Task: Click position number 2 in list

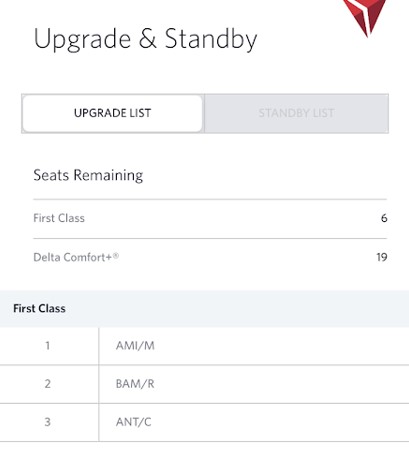Action: tap(48, 384)
